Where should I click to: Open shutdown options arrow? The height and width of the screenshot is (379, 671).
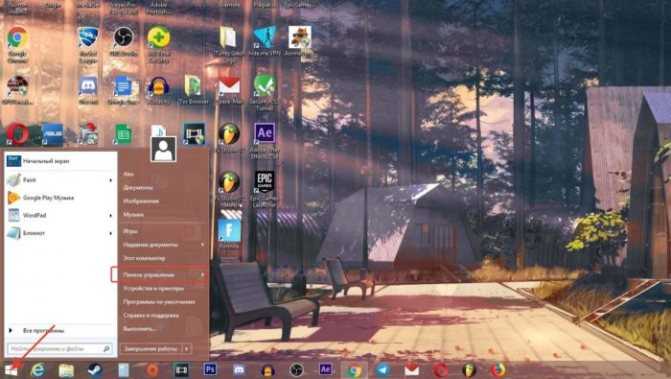[x=186, y=349]
